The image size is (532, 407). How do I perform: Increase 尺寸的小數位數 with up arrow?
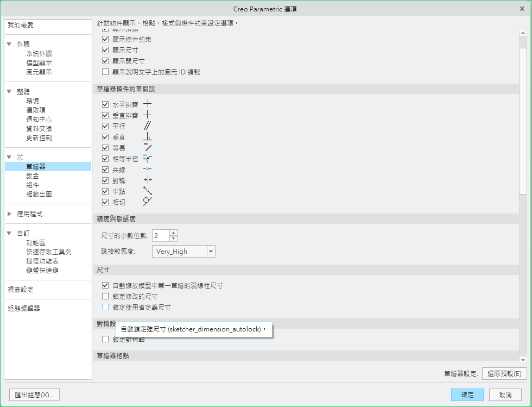click(x=173, y=233)
